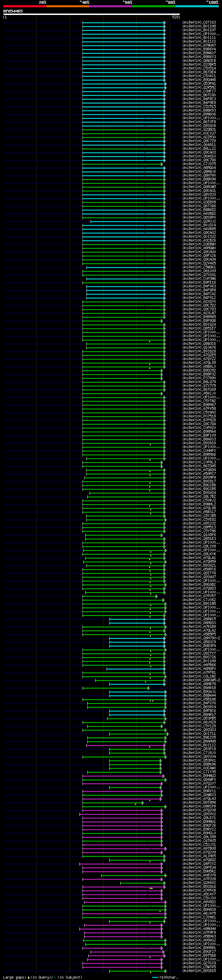Open hit UniRef100_B9S815
This screenshot has height=980, width=222.
tap(199, 971)
